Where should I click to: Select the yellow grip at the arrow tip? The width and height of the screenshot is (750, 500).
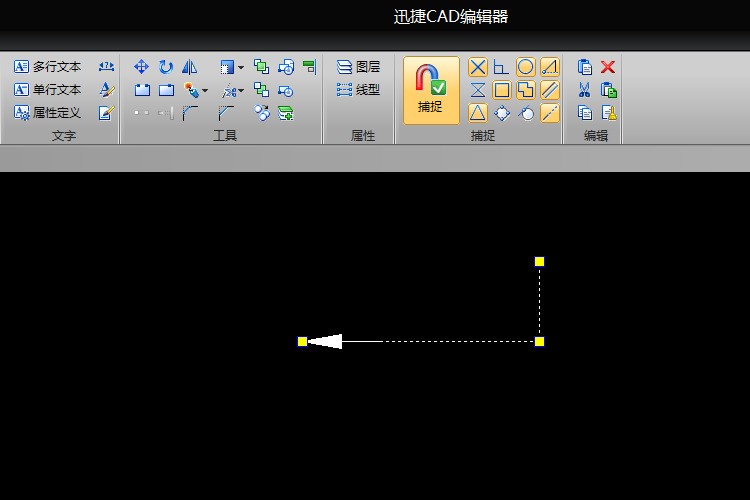pos(302,341)
